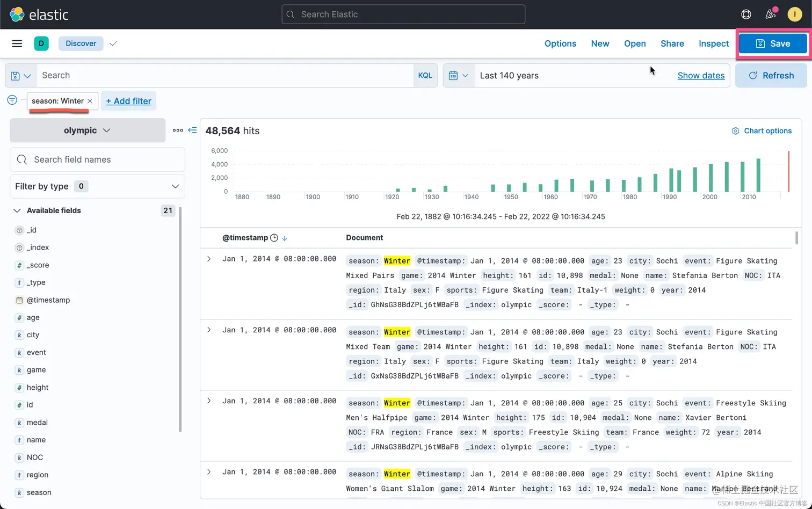Click the Discover breadcrumb

[81, 43]
